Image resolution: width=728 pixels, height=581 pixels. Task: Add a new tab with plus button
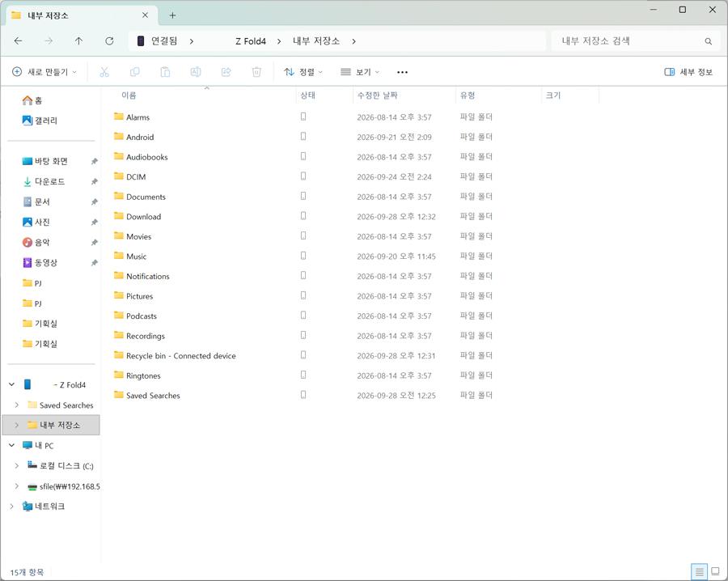(x=172, y=15)
